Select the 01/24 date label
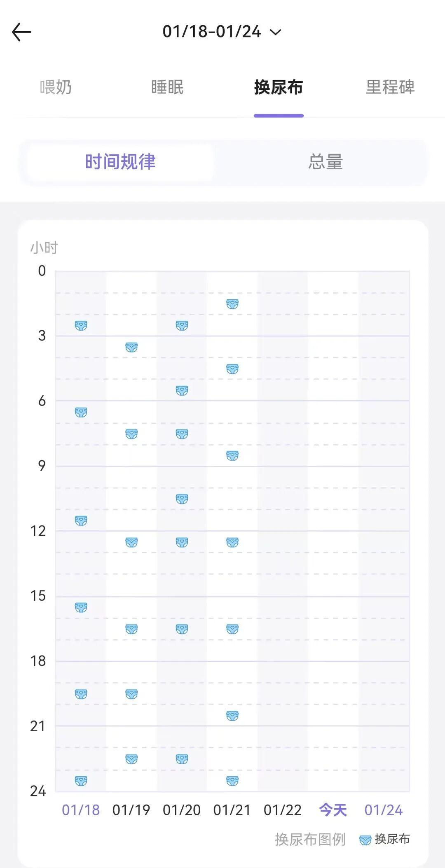The height and width of the screenshot is (868, 445). (383, 810)
